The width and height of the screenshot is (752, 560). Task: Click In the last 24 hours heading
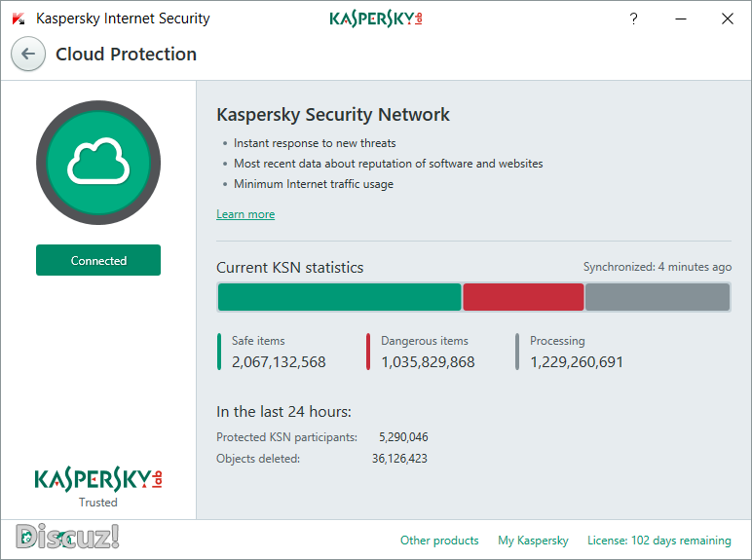point(283,412)
